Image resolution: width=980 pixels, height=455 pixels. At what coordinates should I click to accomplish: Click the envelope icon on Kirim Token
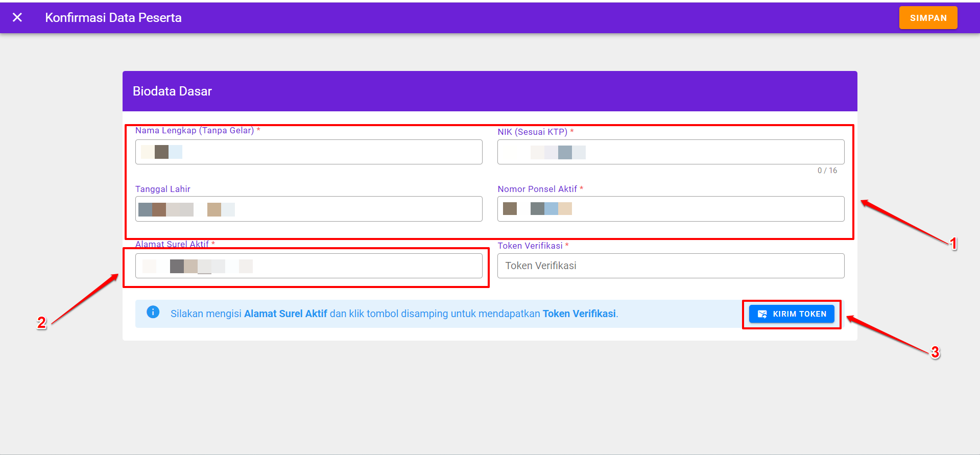click(762, 314)
